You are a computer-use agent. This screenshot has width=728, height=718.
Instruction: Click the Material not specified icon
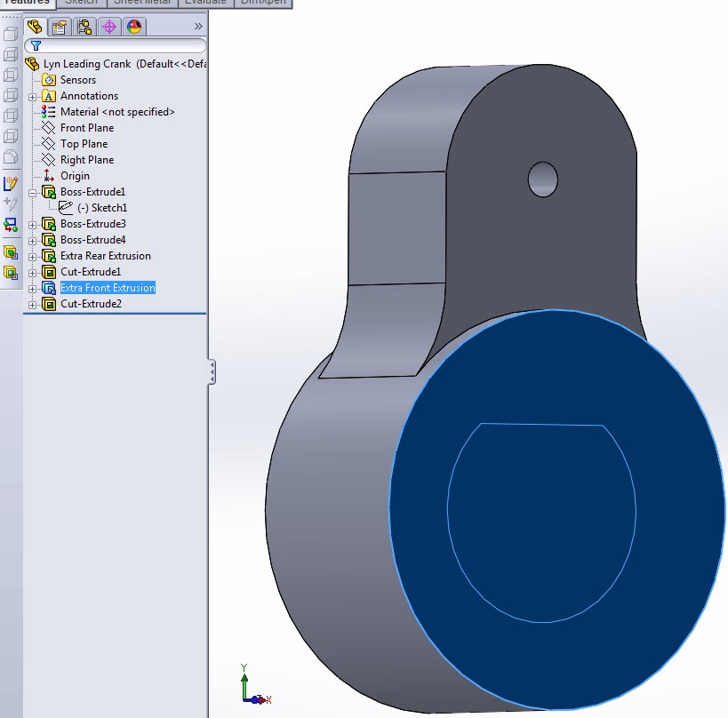click(49, 112)
